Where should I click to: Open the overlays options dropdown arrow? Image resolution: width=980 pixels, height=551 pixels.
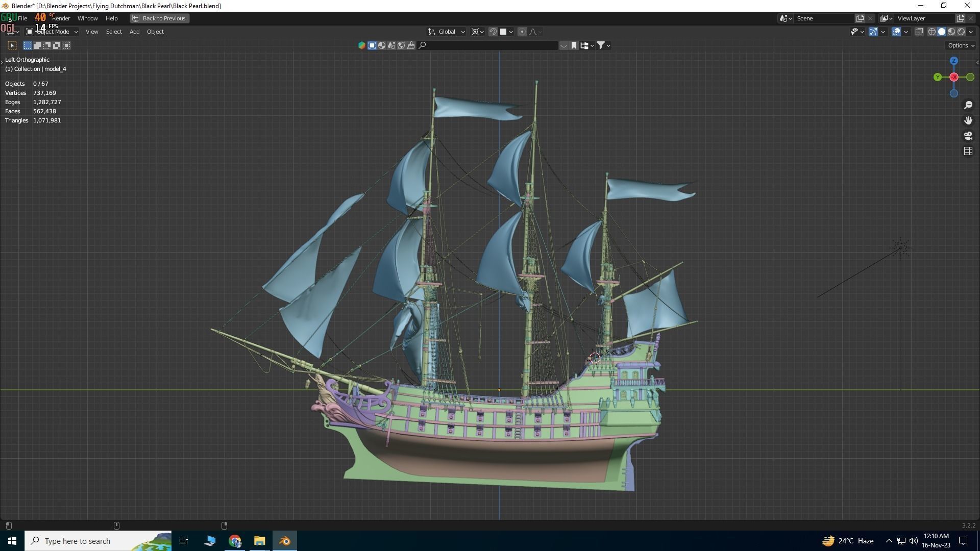click(x=906, y=32)
